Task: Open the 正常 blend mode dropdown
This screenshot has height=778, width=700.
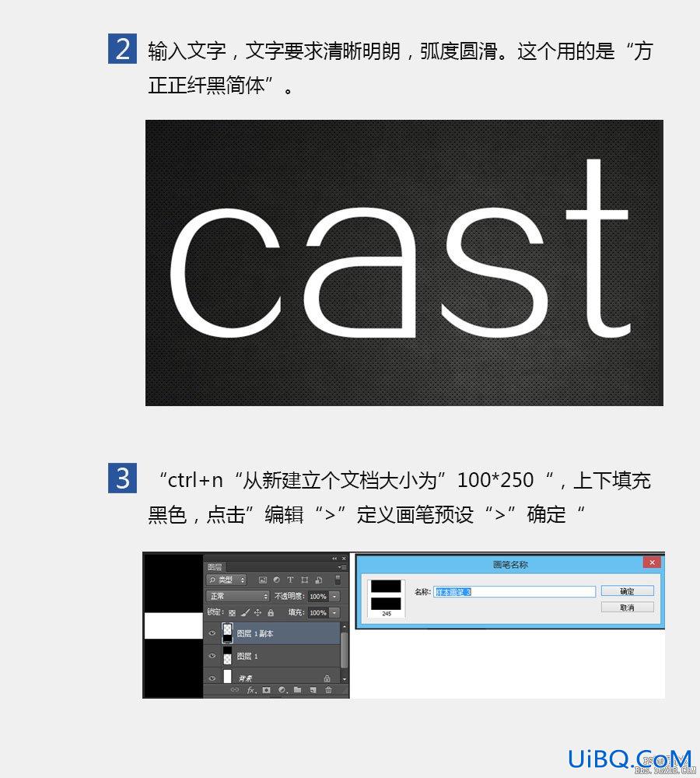Action: coord(238,596)
